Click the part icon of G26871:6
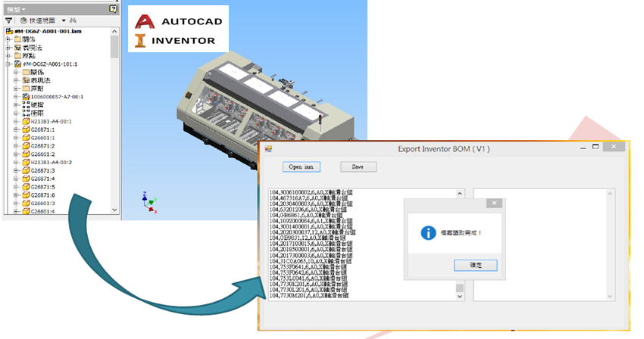644x339 pixels. pos(26,195)
